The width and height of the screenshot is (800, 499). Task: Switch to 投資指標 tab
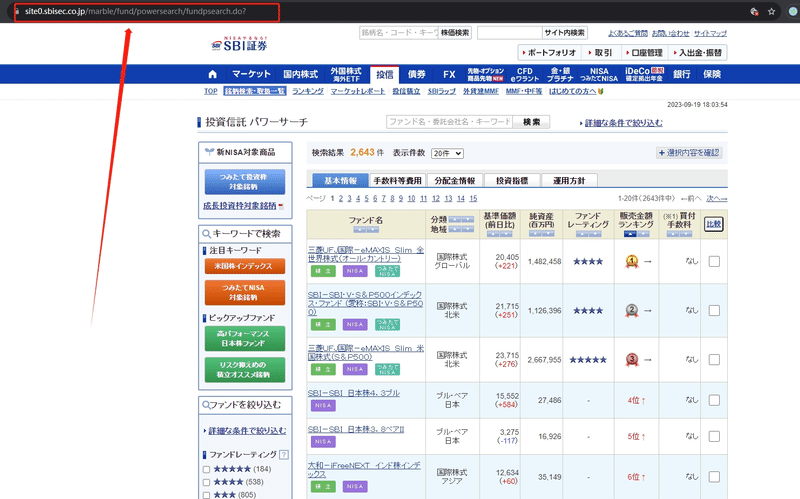click(512, 181)
